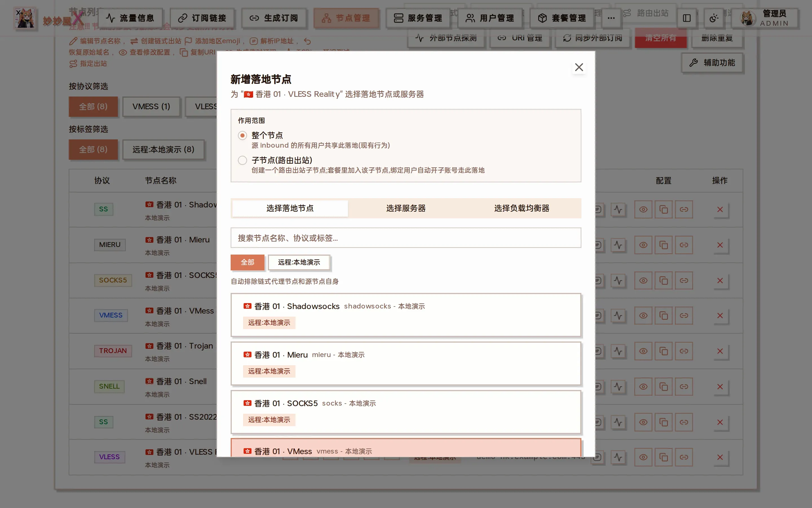View config eye icon in TROJAN row
The height and width of the screenshot is (508, 812).
643,351
